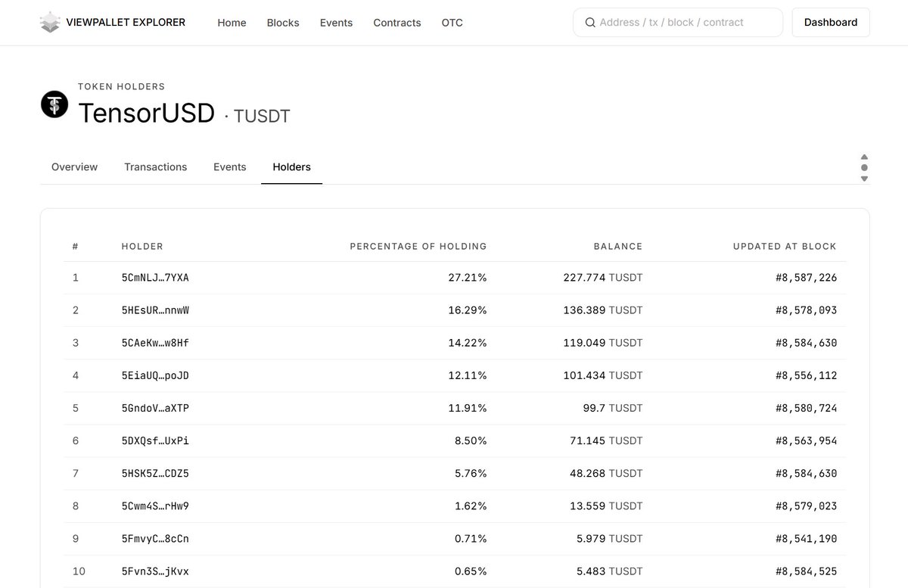The width and height of the screenshot is (908, 588).
Task: Click the 227.774 TUSDT balance
Action: (x=603, y=278)
